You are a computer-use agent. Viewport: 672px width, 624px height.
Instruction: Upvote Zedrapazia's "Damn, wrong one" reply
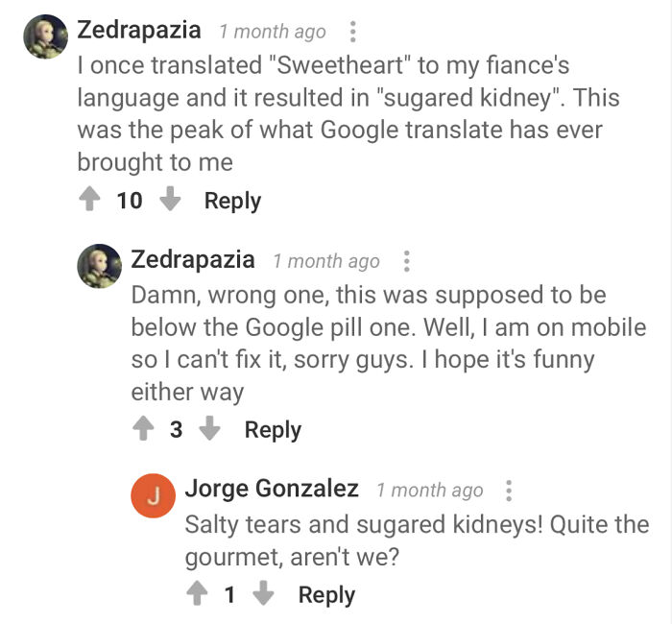(143, 429)
